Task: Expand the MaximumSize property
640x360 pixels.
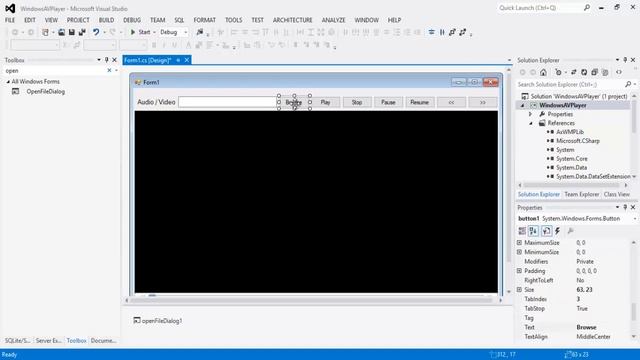Action: (519, 242)
